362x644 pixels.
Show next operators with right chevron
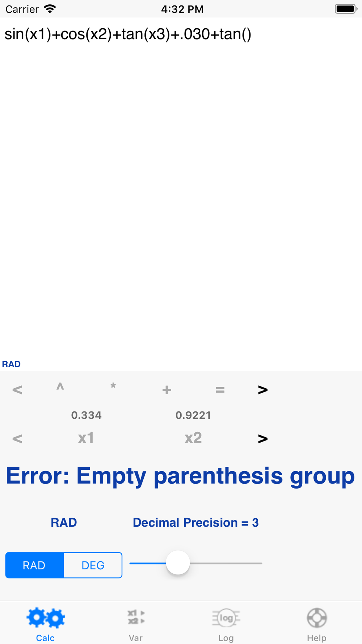click(263, 390)
